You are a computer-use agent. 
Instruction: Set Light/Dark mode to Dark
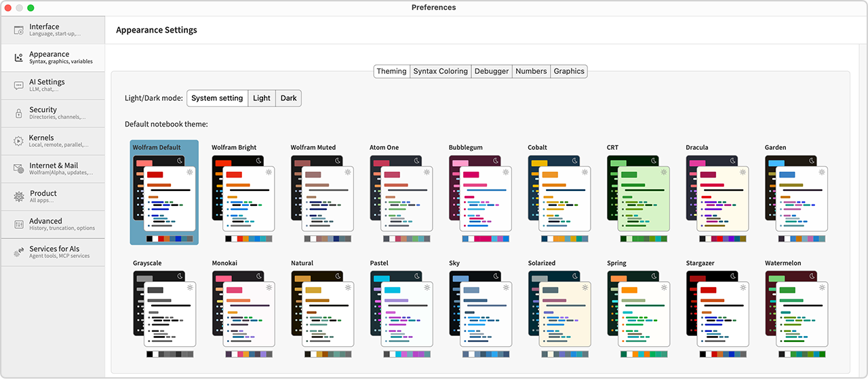pos(289,98)
